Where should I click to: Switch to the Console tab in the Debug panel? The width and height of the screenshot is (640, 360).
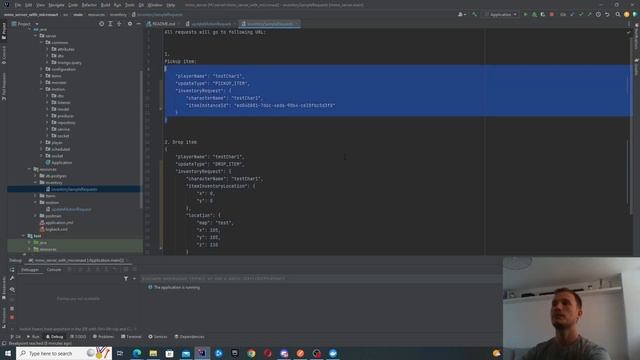point(53,270)
